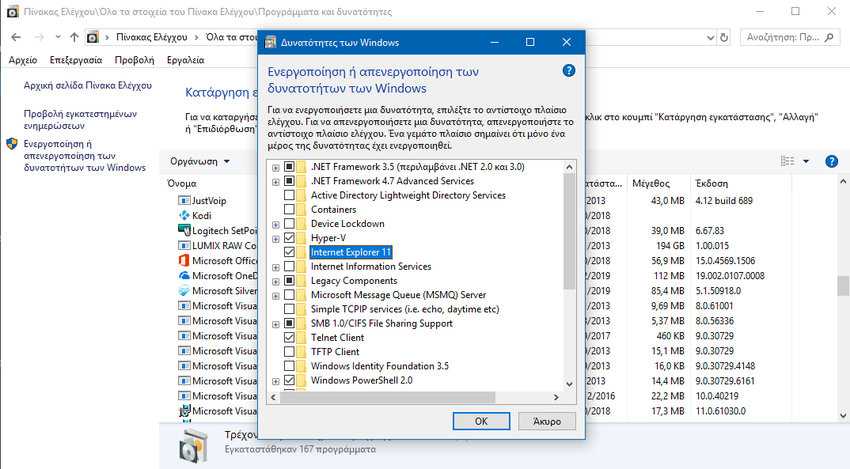850x469 pixels.
Task: Open view options dropdown arrow
Action: click(x=806, y=161)
